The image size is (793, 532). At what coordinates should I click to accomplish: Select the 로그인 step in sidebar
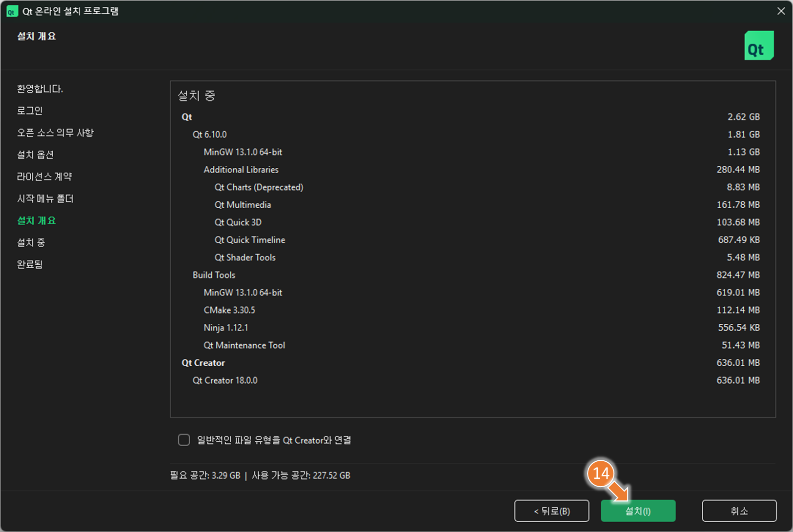(30, 111)
